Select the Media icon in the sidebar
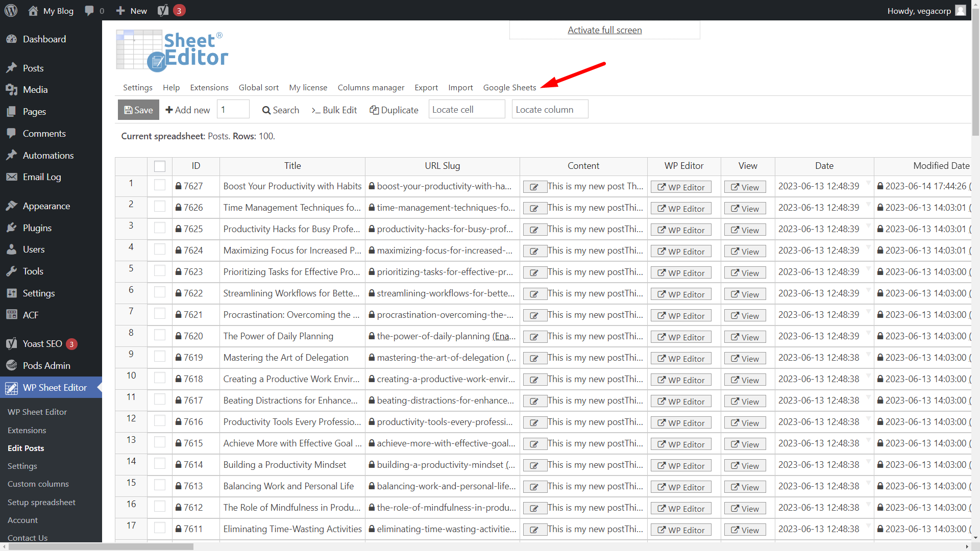 (12, 89)
